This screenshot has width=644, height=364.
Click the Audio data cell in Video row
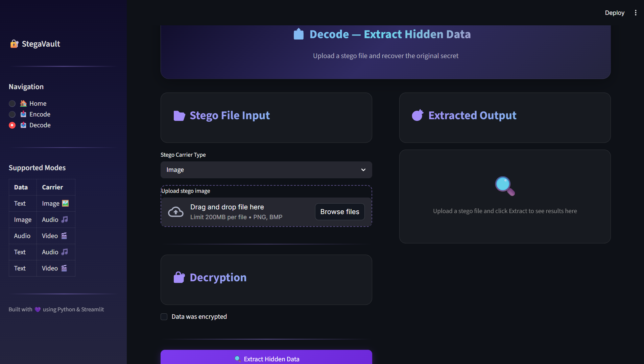22,236
